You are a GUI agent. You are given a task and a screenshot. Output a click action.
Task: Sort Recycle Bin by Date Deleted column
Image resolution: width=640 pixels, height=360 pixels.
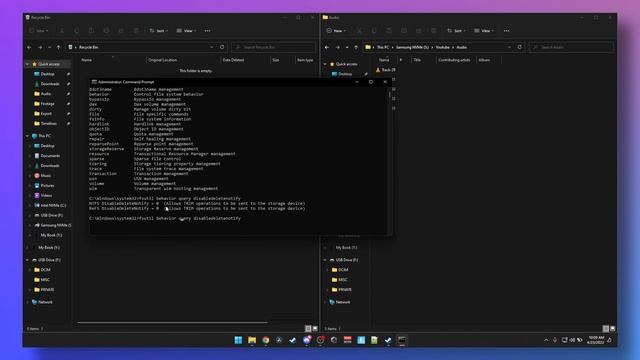click(x=233, y=60)
